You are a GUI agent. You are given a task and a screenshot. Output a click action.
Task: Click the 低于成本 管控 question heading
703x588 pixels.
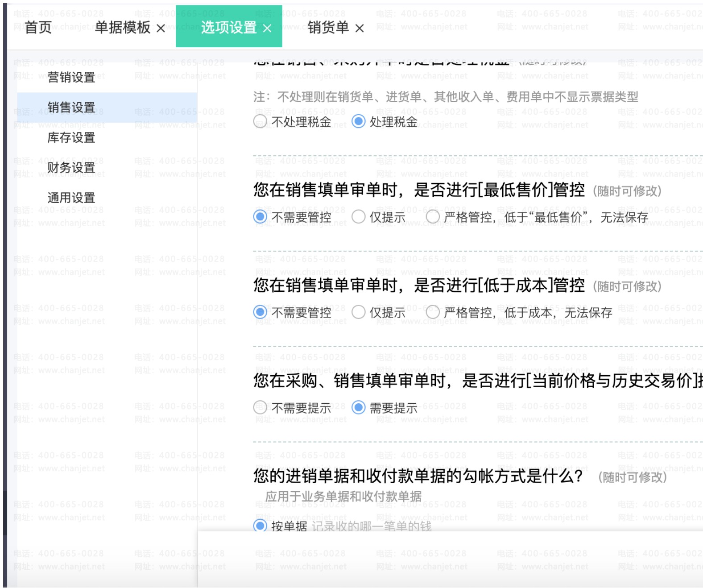[419, 286]
